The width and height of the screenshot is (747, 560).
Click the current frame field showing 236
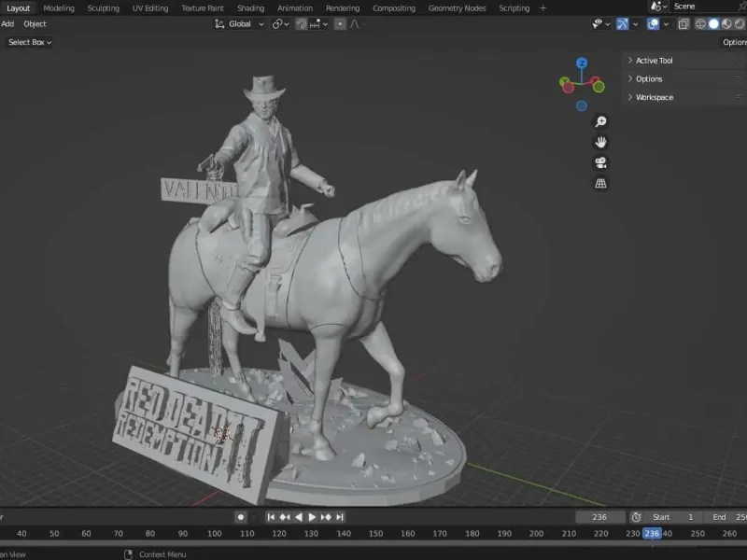[x=599, y=517]
